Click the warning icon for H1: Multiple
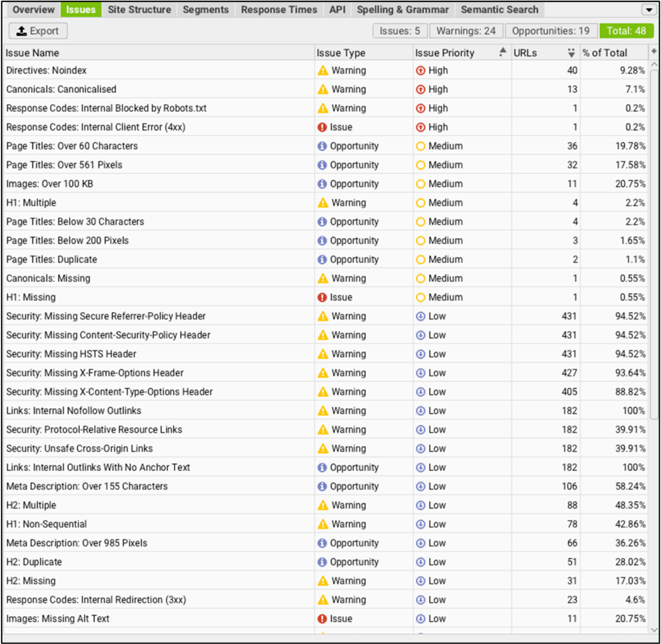Screen dimensions: 661x644 pyautogui.click(x=323, y=203)
